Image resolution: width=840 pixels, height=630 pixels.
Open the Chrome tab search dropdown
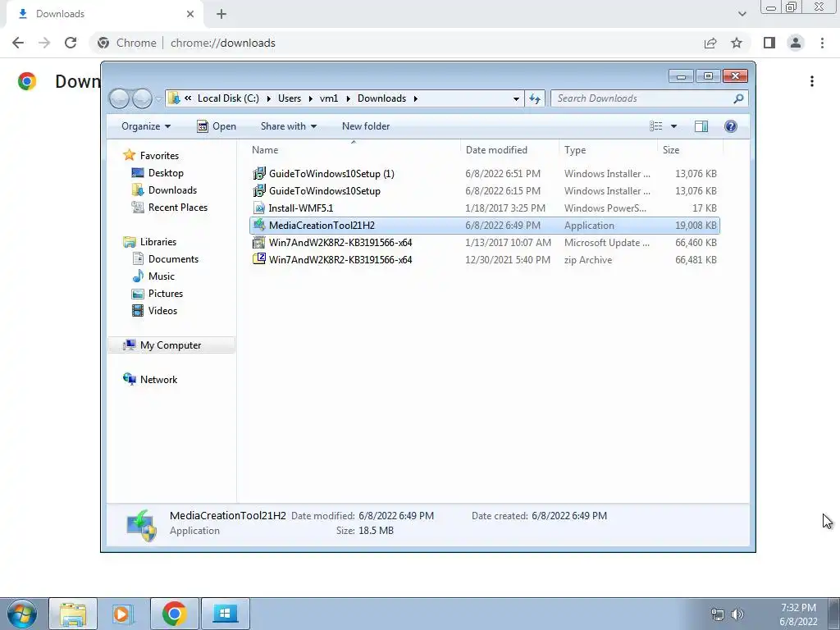pyautogui.click(x=742, y=14)
